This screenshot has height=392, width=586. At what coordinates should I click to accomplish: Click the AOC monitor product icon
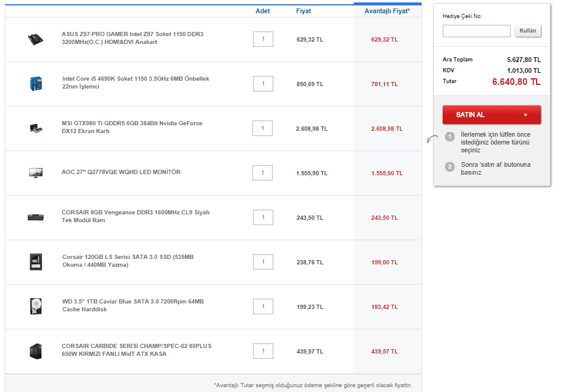(x=36, y=173)
